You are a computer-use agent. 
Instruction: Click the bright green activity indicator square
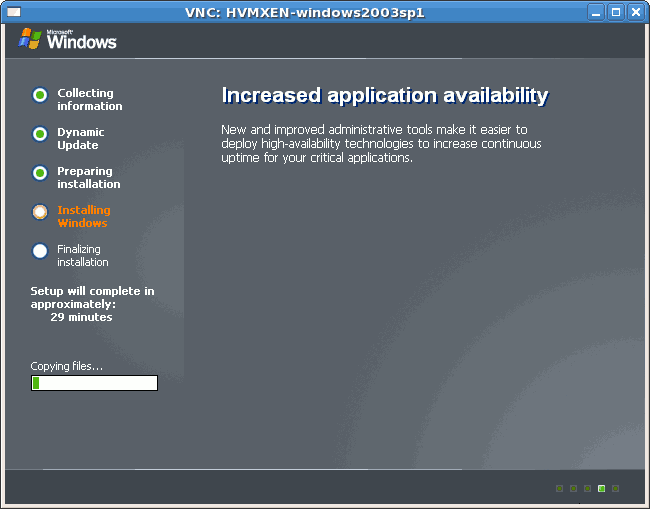(x=602, y=488)
